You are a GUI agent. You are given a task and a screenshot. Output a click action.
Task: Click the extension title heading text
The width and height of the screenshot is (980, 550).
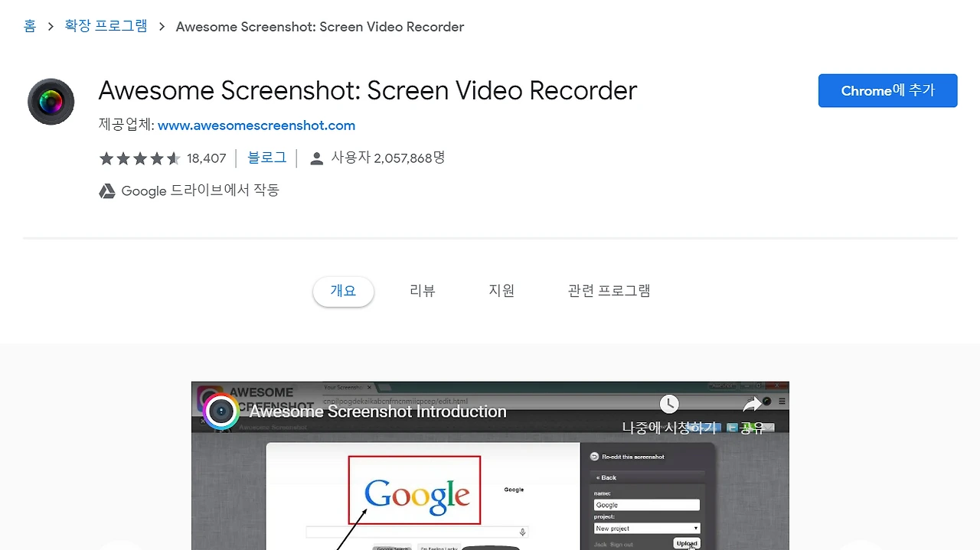367,90
